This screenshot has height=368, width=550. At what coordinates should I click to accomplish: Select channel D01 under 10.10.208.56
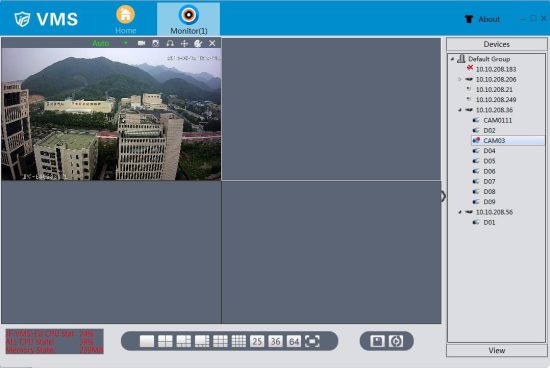coord(489,222)
